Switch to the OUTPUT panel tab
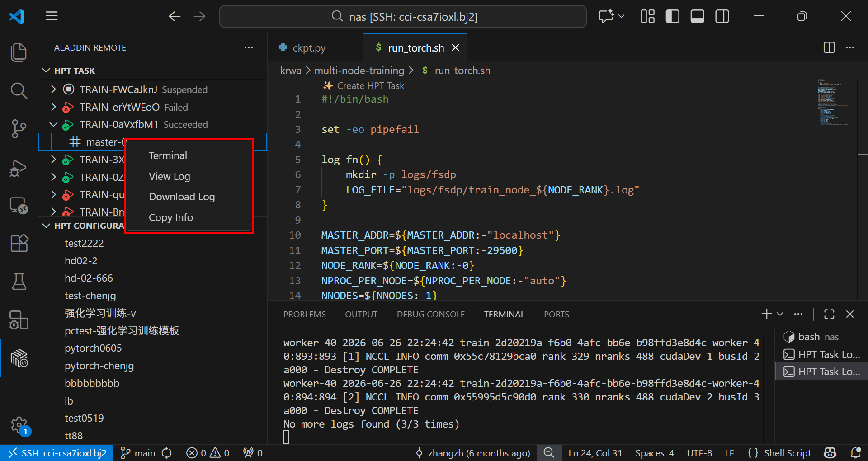Image resolution: width=868 pixels, height=461 pixels. coord(361,314)
